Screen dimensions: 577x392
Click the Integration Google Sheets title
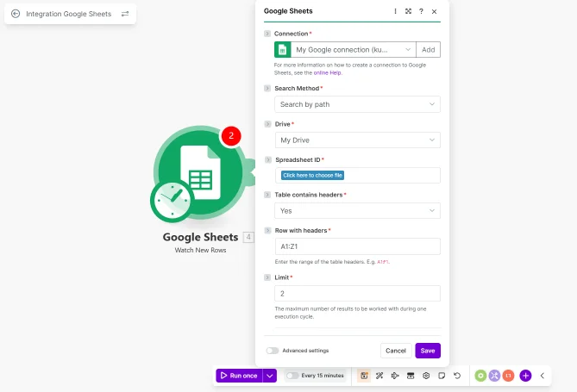[68, 14]
